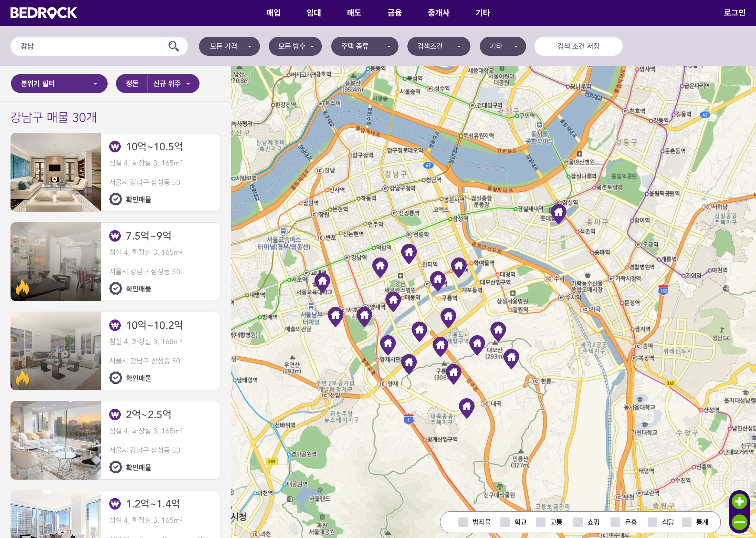Check the 식당 overlay checkbox
Image resolution: width=756 pixels, height=538 pixels.
click(652, 522)
